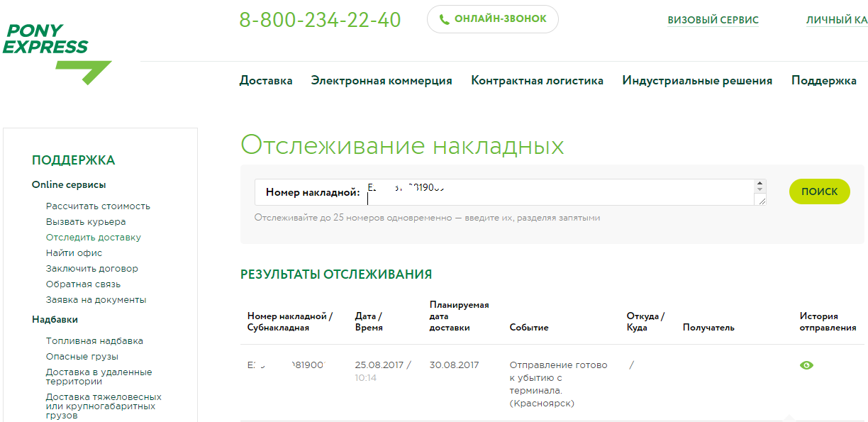Click the waybill number in results row
868x422 pixels.
coord(285,365)
